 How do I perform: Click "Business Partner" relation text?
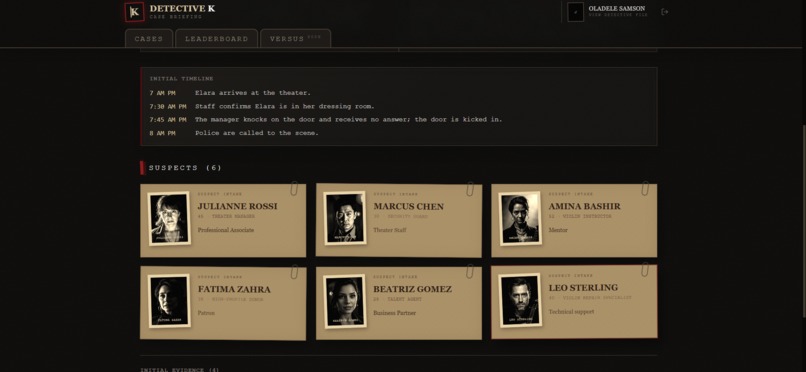click(394, 312)
